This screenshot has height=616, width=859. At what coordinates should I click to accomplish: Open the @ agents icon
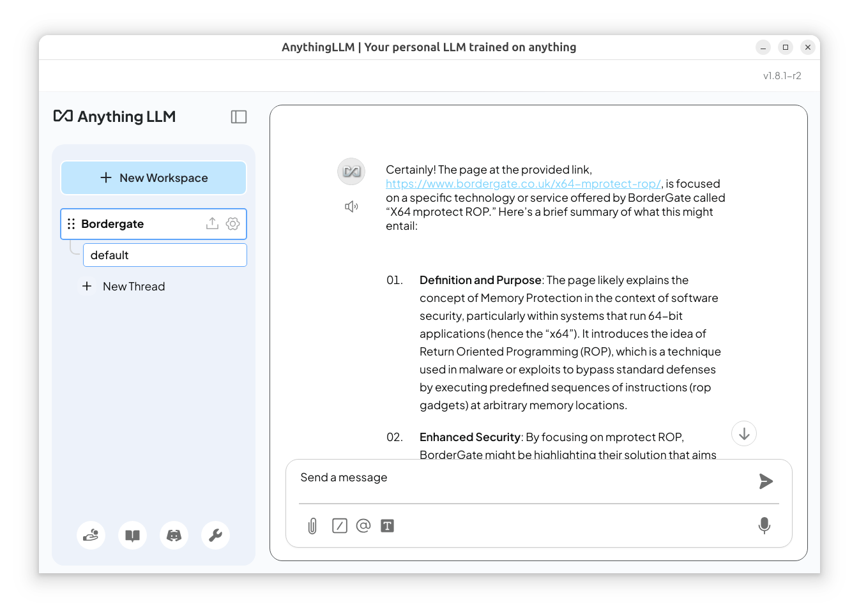pos(363,525)
